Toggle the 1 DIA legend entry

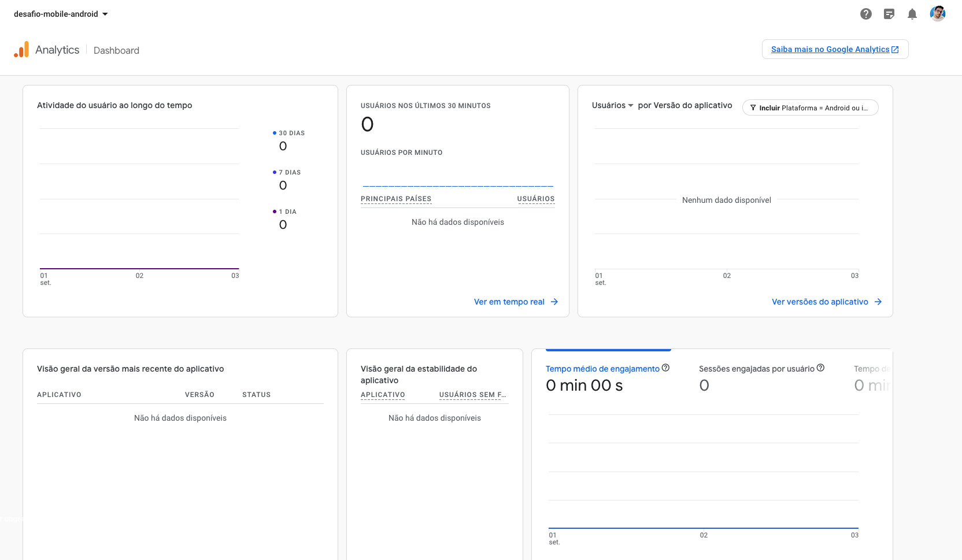click(287, 211)
